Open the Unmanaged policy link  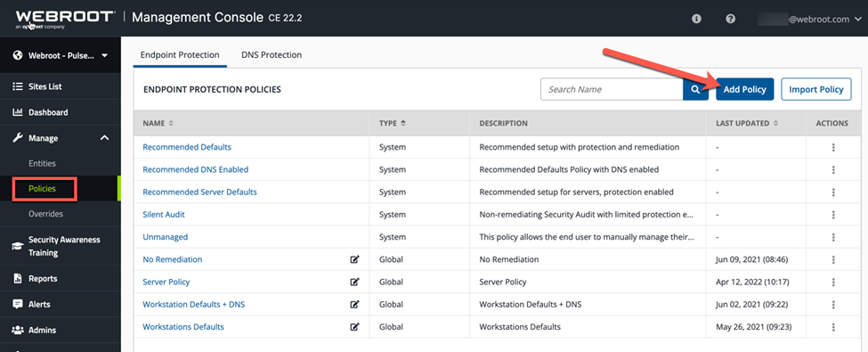166,237
